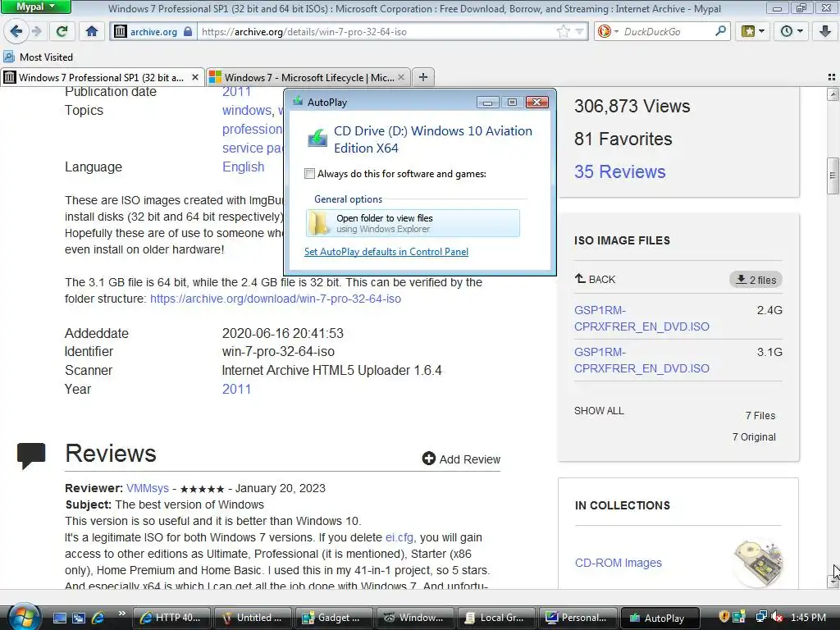Click the 2011 Year link
The image size is (840, 630).
(236, 389)
